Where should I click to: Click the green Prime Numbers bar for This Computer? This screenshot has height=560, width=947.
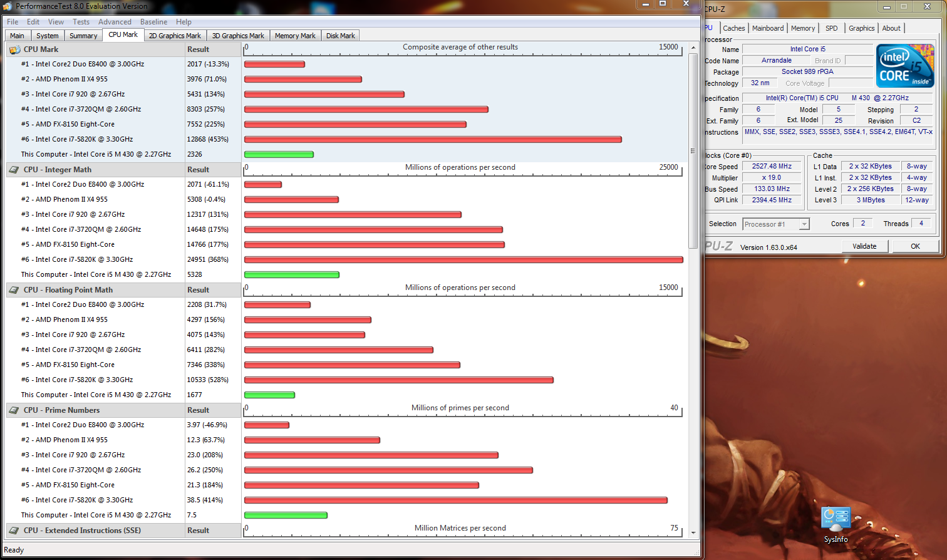pos(286,515)
